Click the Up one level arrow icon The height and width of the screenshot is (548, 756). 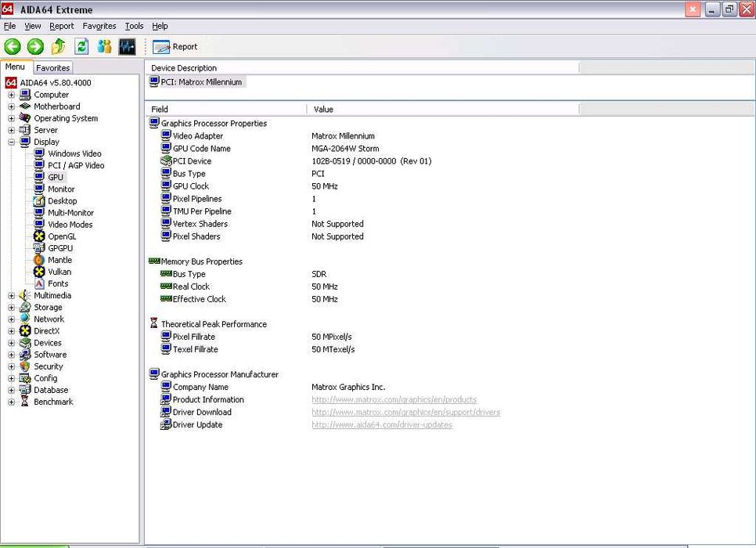59,47
